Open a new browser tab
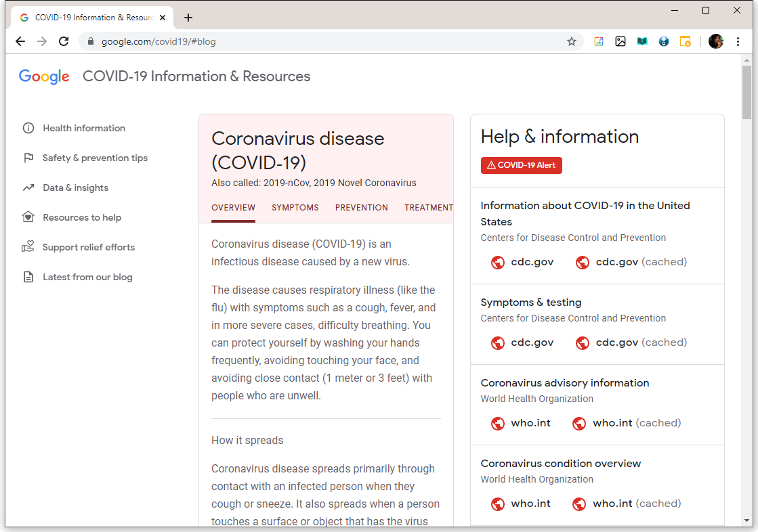Screen dimensions: 758x532 click(x=188, y=18)
